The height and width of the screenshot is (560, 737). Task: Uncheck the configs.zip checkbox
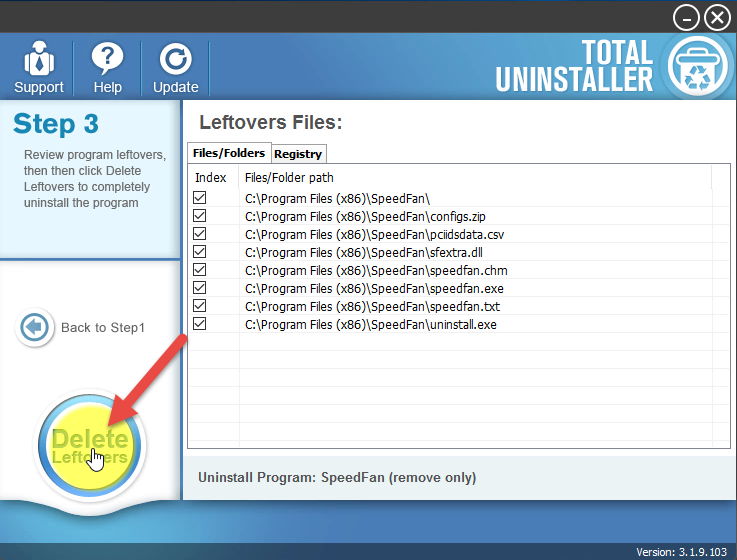click(x=199, y=215)
